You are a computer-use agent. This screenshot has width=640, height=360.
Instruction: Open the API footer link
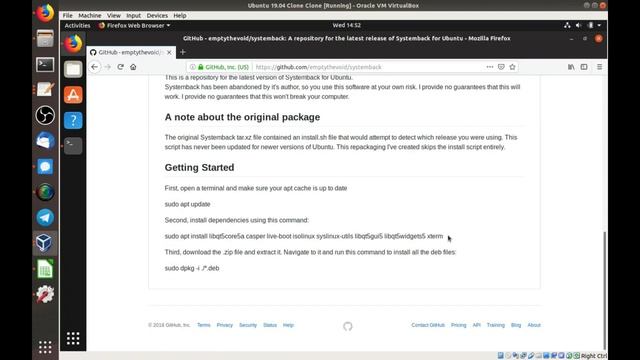click(476, 325)
